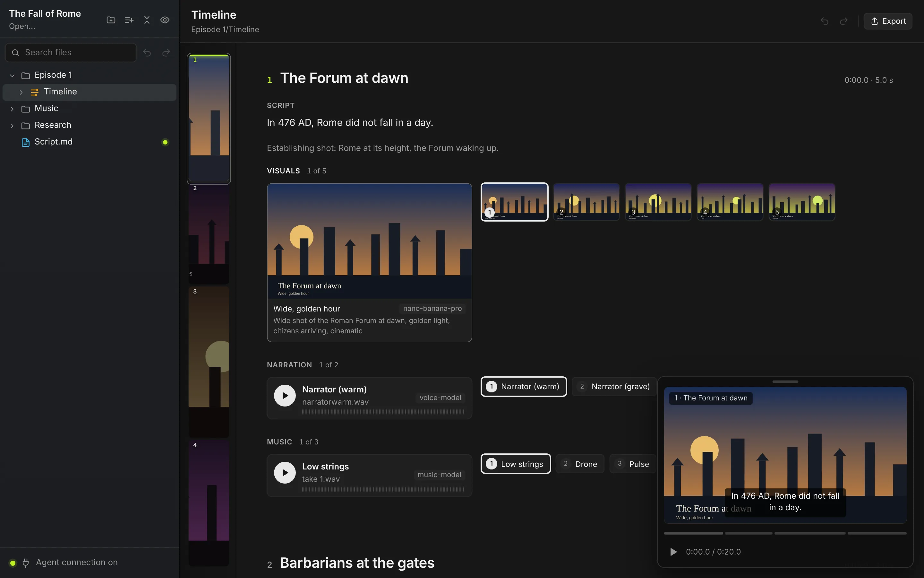This screenshot has width=924, height=578.
Task: Click the new folder icon in sidebar header
Action: coord(111,20)
